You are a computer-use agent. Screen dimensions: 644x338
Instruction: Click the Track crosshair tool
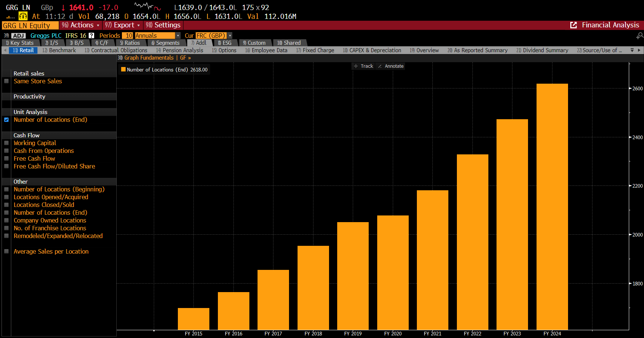point(364,66)
